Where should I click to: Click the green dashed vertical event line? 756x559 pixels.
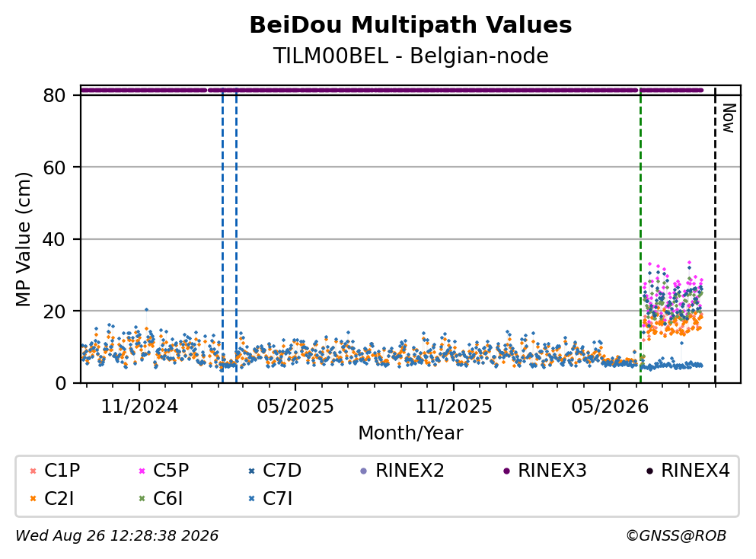tap(640, 236)
